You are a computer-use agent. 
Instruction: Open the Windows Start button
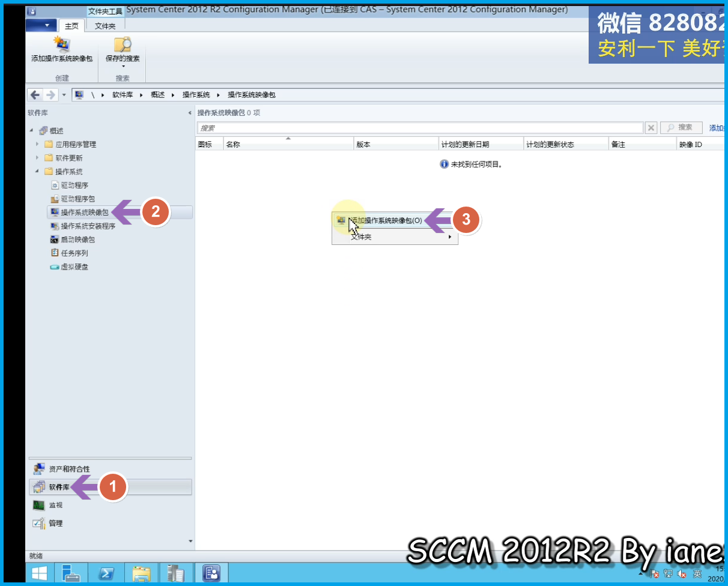(x=40, y=575)
